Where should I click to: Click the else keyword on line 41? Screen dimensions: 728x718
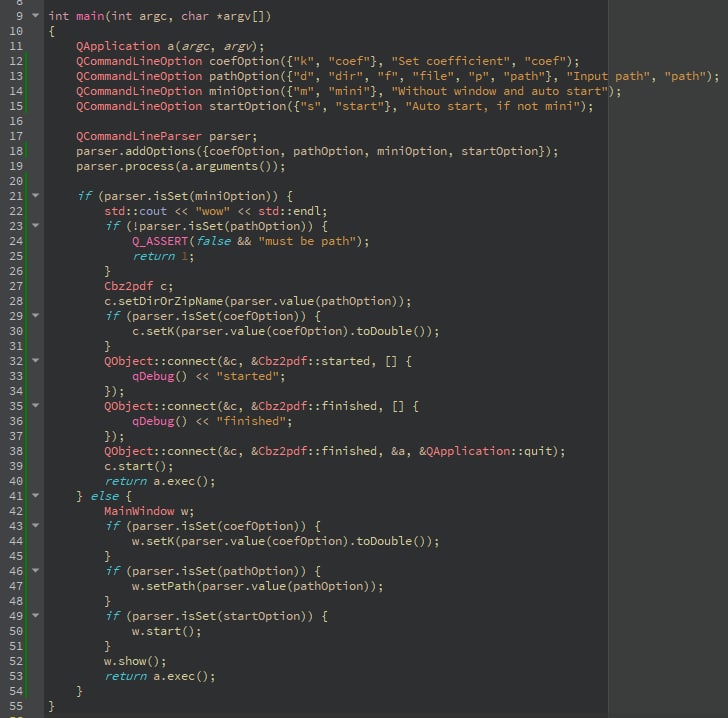click(104, 496)
